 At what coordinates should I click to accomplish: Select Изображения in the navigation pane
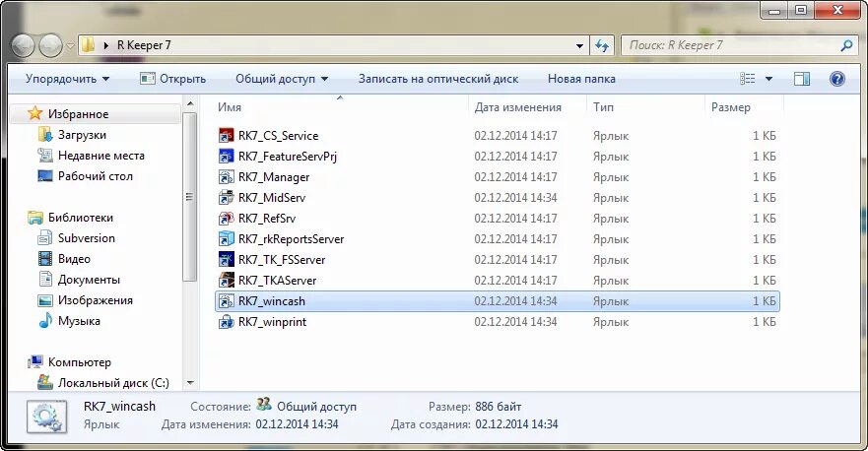pyautogui.click(x=96, y=300)
